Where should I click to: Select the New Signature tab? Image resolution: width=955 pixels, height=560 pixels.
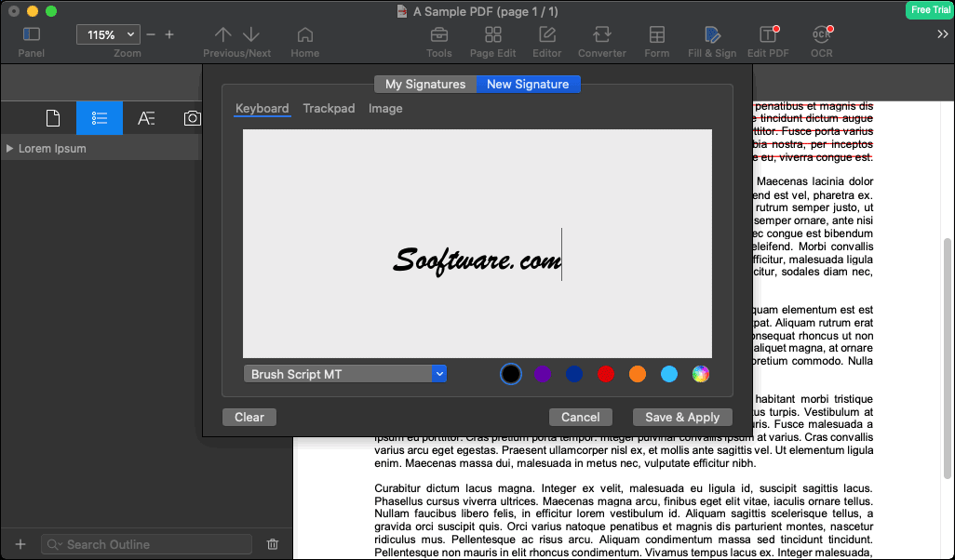coord(528,84)
